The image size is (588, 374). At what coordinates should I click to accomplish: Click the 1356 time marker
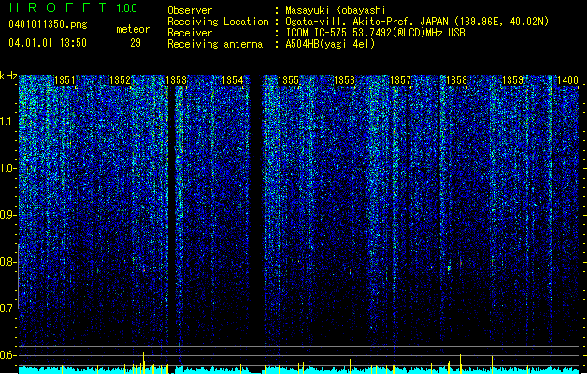click(344, 80)
